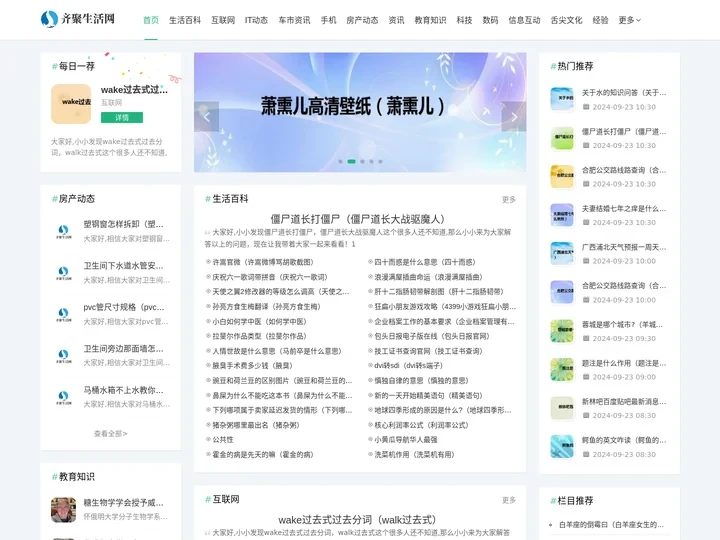Click logo icon beside 塑钢窗怎样拆卸

[63, 231]
